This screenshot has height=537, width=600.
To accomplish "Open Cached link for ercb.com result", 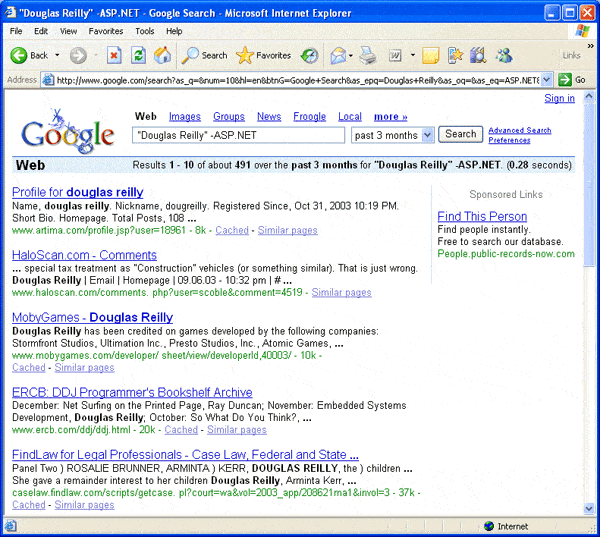I will (x=181, y=430).
